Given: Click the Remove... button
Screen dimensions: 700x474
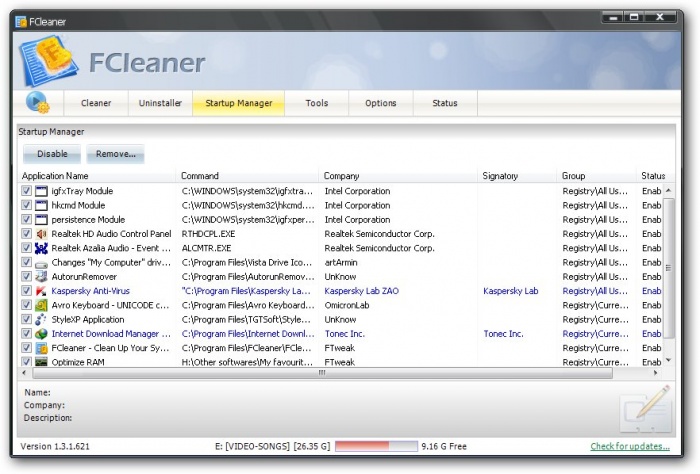Looking at the screenshot, I should [x=116, y=154].
